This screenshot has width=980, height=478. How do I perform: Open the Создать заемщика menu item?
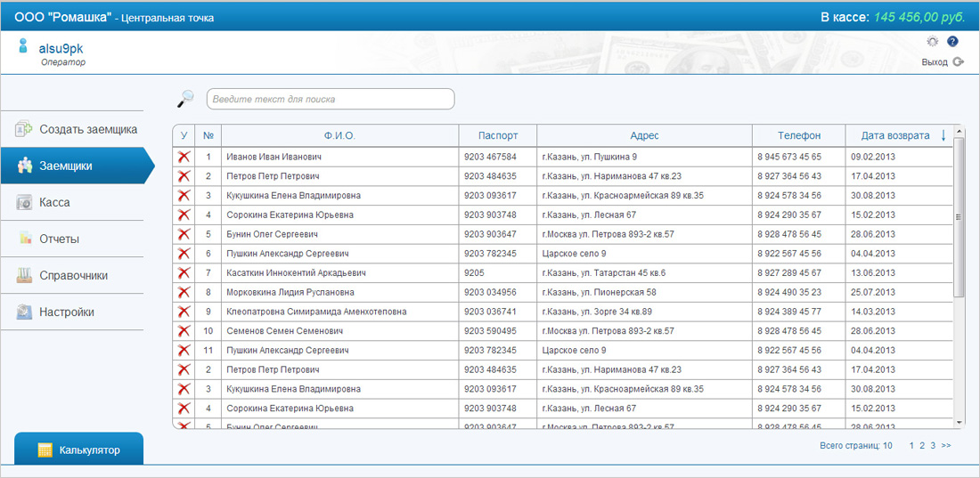click(72, 129)
